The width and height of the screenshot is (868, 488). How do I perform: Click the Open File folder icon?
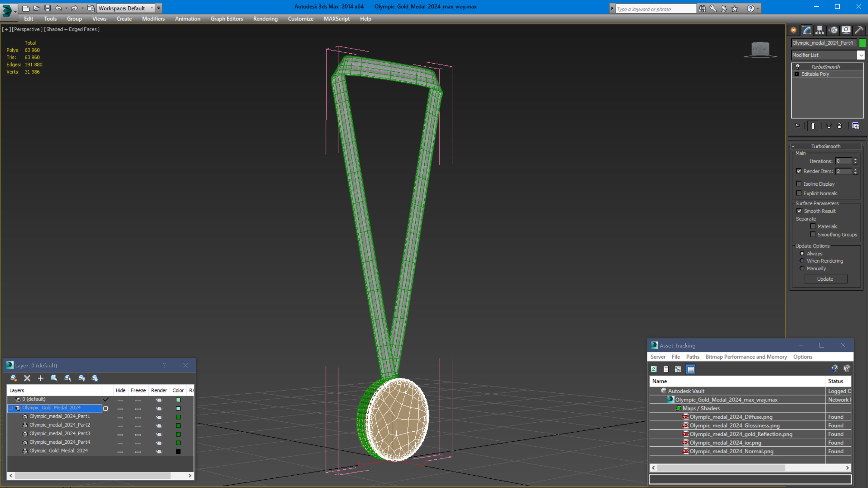[x=36, y=8]
